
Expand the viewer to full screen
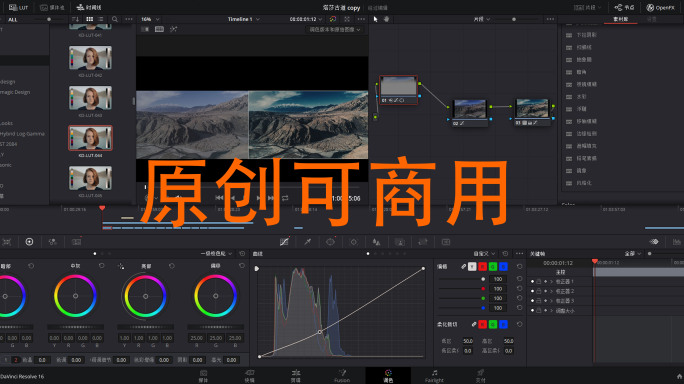coord(347,19)
